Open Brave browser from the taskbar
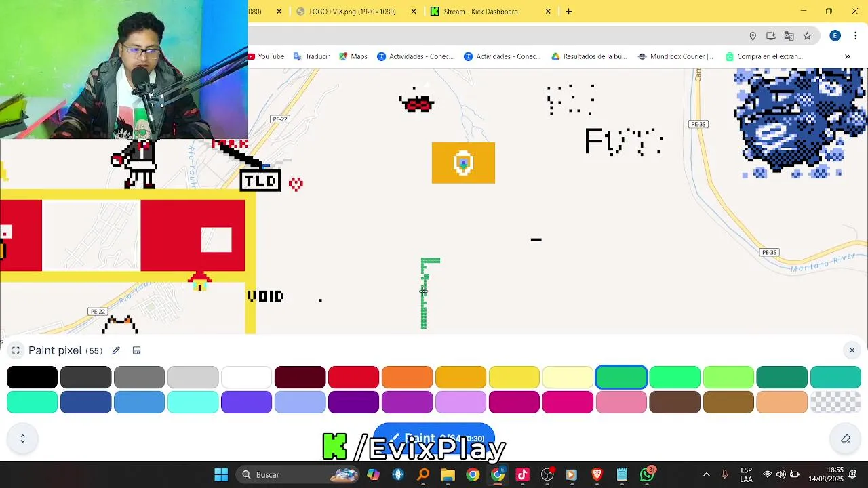 pyautogui.click(x=597, y=474)
